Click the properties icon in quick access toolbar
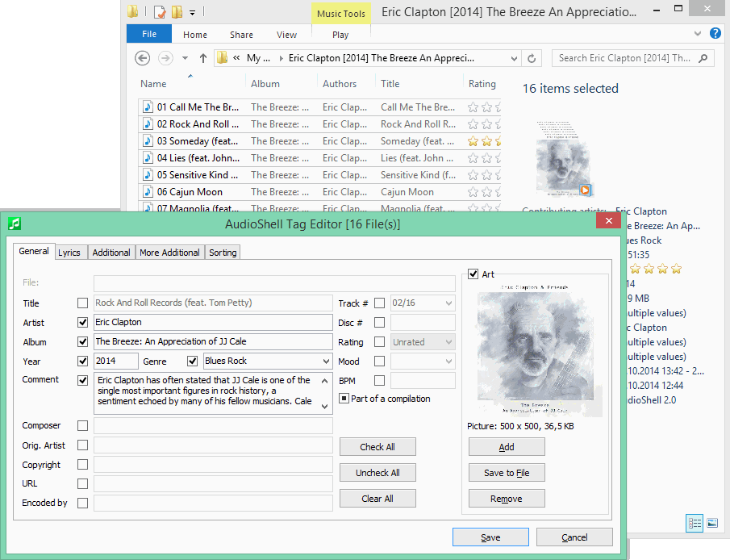730x560 pixels. (160, 11)
